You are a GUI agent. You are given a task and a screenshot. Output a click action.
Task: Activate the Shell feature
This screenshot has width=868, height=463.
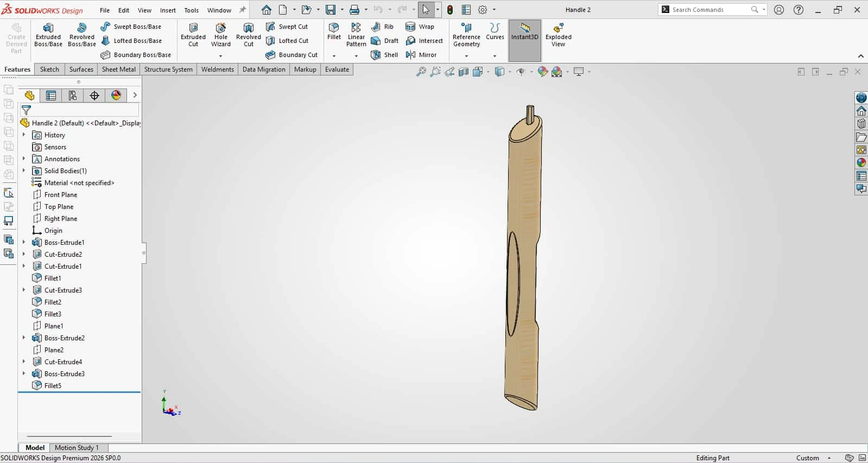tap(384, 55)
